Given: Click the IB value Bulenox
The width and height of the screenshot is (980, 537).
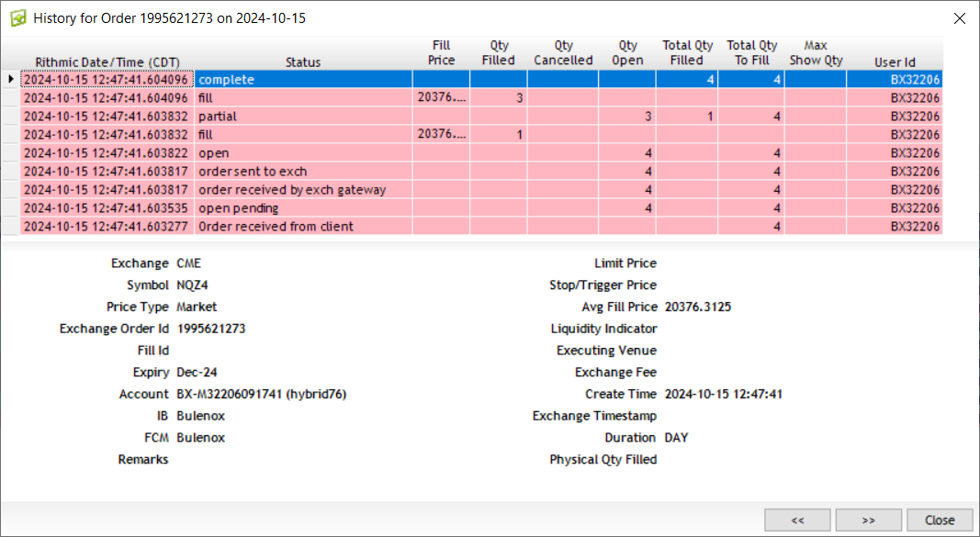Looking at the screenshot, I should [200, 416].
